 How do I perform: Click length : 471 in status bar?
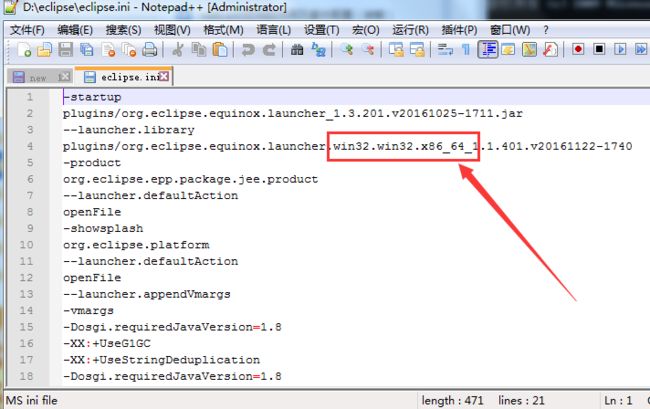click(x=452, y=400)
